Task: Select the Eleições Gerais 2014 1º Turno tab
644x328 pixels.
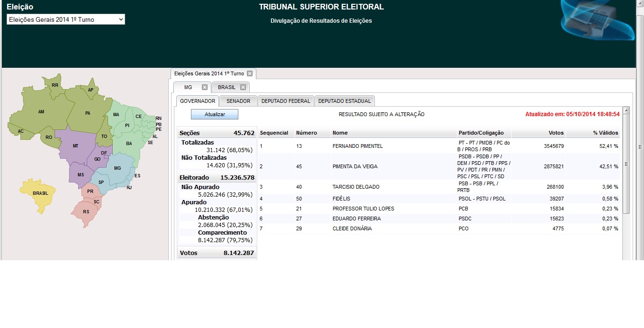Action: (x=209, y=73)
